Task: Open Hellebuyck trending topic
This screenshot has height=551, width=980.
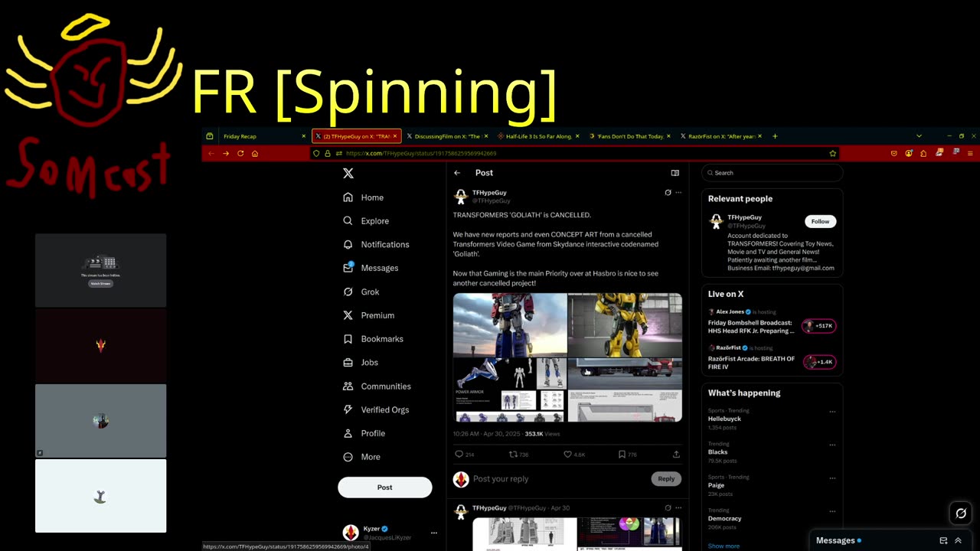Action: pyautogui.click(x=724, y=419)
